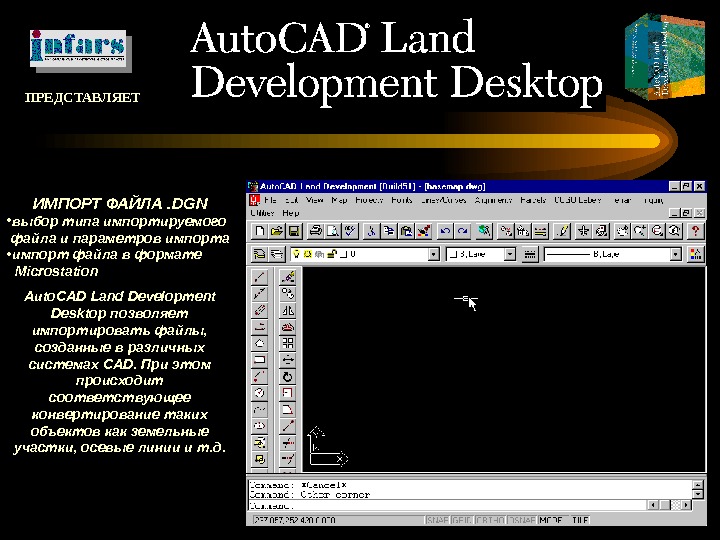Click the coordinates display in status bar
The height and width of the screenshot is (540, 720).
pyautogui.click(x=336, y=520)
